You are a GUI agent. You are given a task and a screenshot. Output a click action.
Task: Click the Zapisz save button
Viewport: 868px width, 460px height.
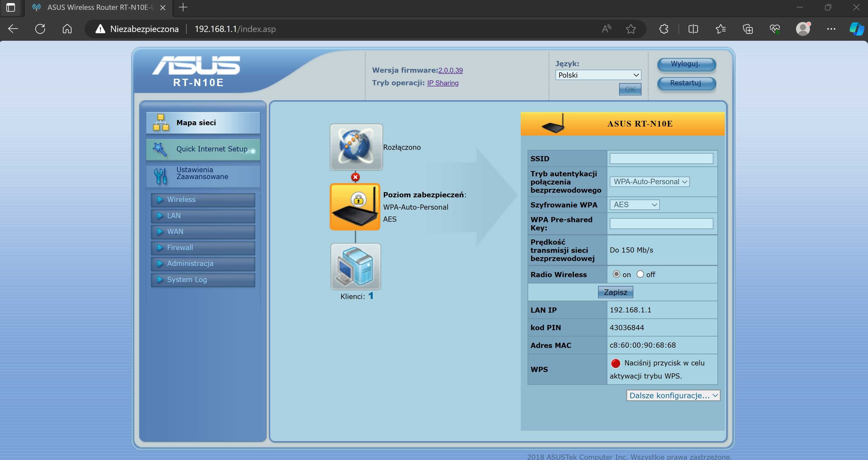(x=615, y=292)
